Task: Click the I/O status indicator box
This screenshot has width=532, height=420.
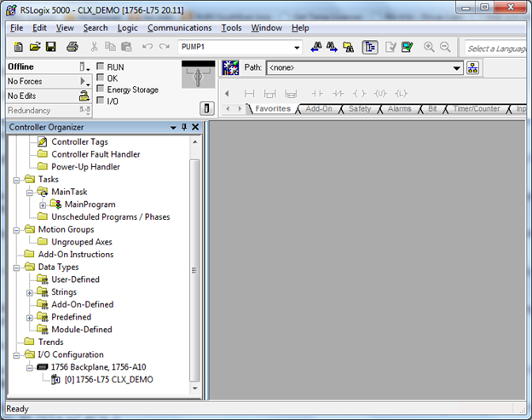Action: [x=101, y=101]
